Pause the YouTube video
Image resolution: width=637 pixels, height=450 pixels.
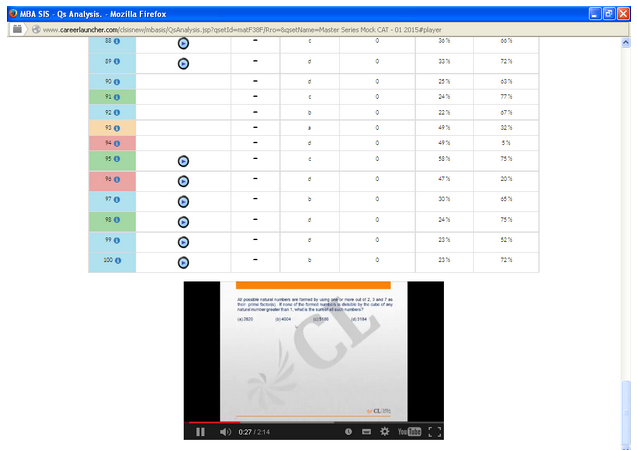click(200, 432)
